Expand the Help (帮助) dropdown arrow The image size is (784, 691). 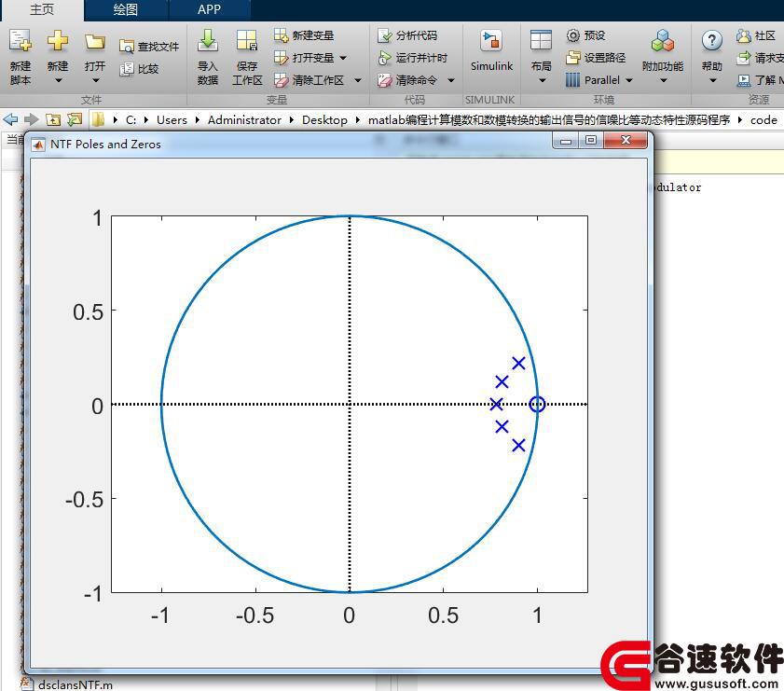712,80
